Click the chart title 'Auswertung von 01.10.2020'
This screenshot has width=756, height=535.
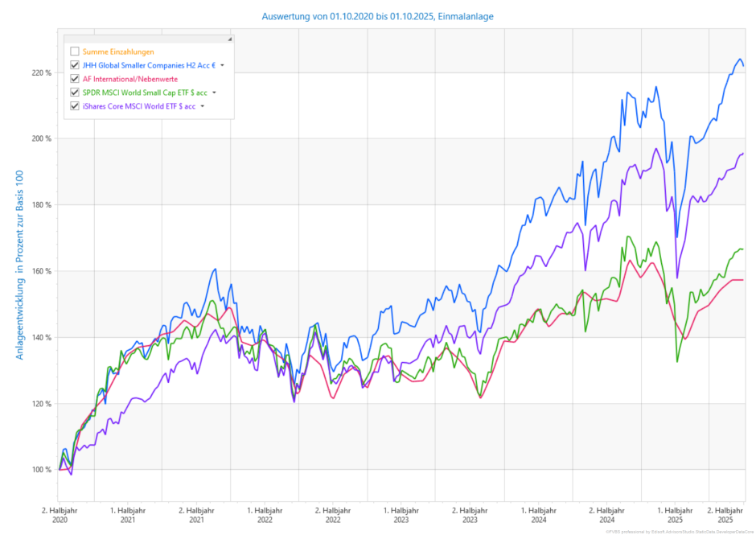click(x=377, y=16)
